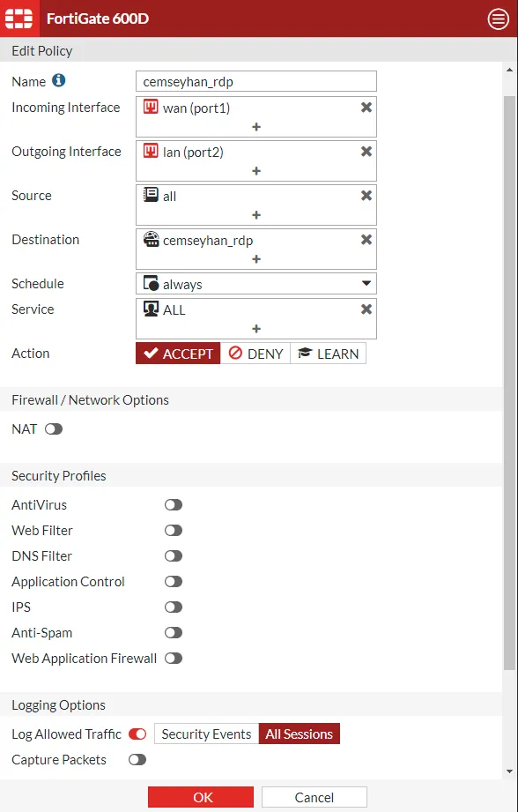Select the DENY action

pyautogui.click(x=255, y=354)
